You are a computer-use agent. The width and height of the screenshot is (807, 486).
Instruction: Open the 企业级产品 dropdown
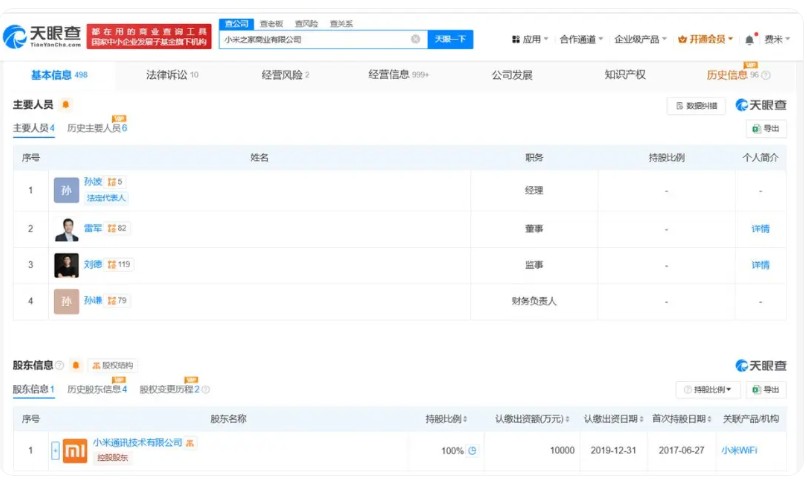pyautogui.click(x=640, y=39)
